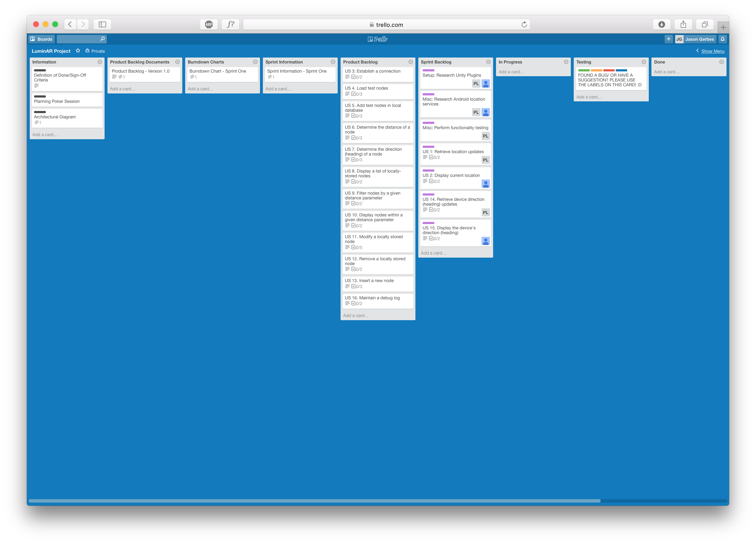This screenshot has width=756, height=544.
Task: Click the PL badge on US 14 card
Action: tap(485, 212)
